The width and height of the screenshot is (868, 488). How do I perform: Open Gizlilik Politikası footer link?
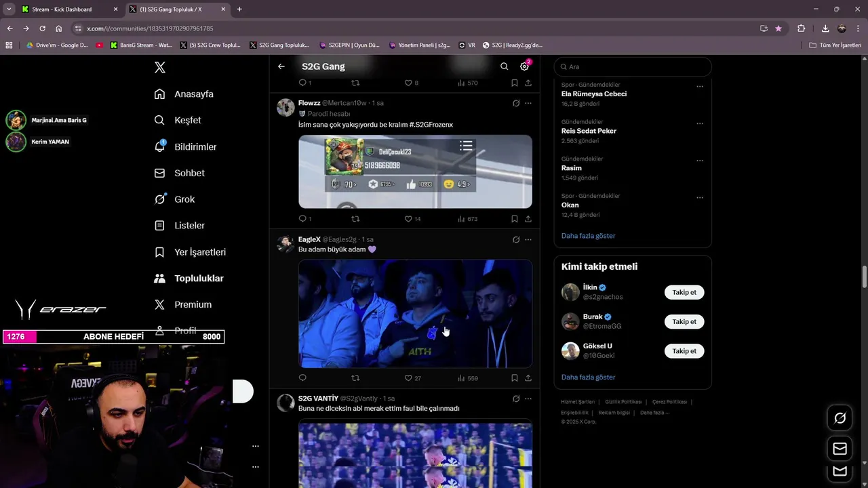point(623,402)
